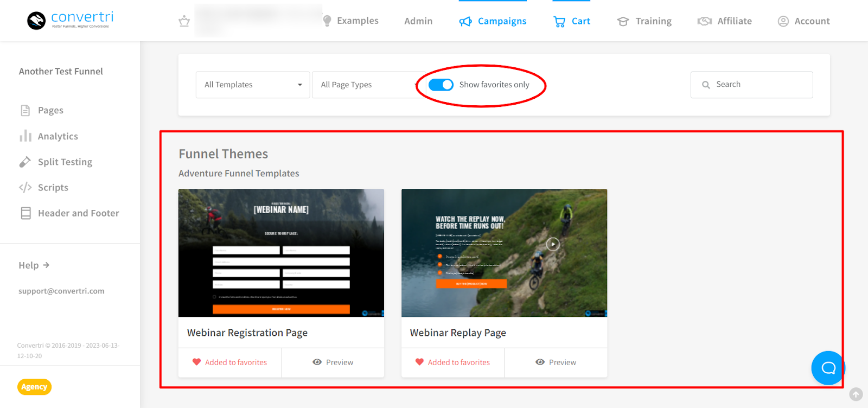Click the Campaigns megaphone icon
Screen dimensions: 868x408
pyautogui.click(x=465, y=22)
